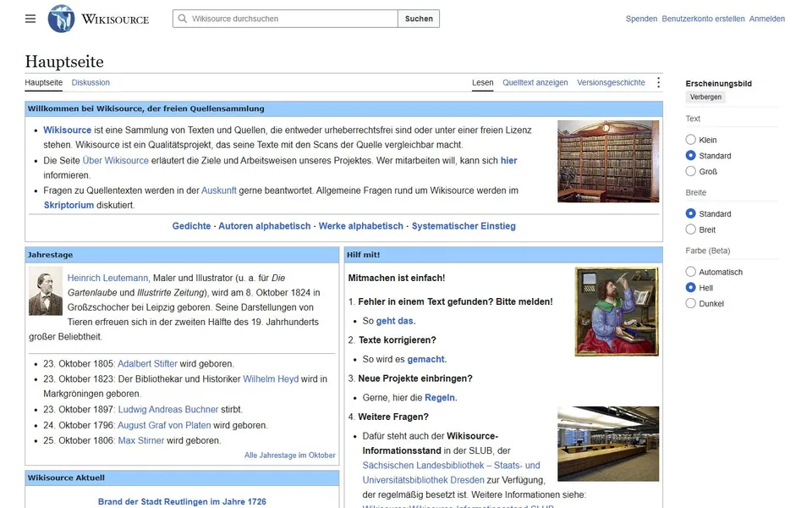Open Heinrich Leutemann article link
This screenshot has width=812, height=508.
[x=107, y=278]
